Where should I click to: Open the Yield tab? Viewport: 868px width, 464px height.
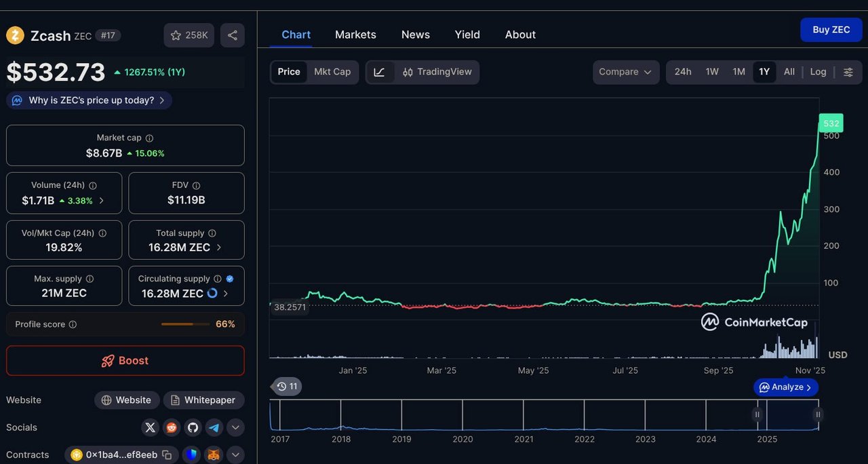click(x=467, y=35)
